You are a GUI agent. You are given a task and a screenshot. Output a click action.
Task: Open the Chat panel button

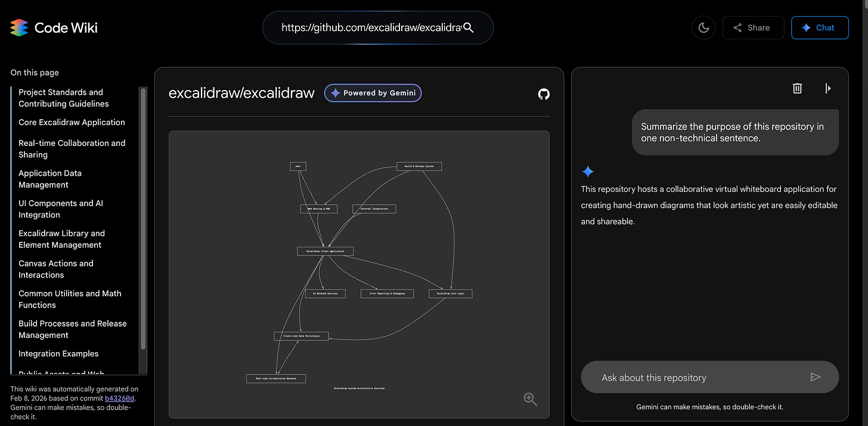(820, 27)
